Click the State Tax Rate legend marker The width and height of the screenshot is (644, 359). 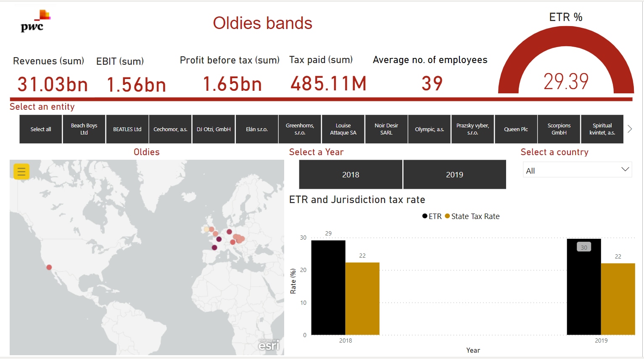click(447, 216)
